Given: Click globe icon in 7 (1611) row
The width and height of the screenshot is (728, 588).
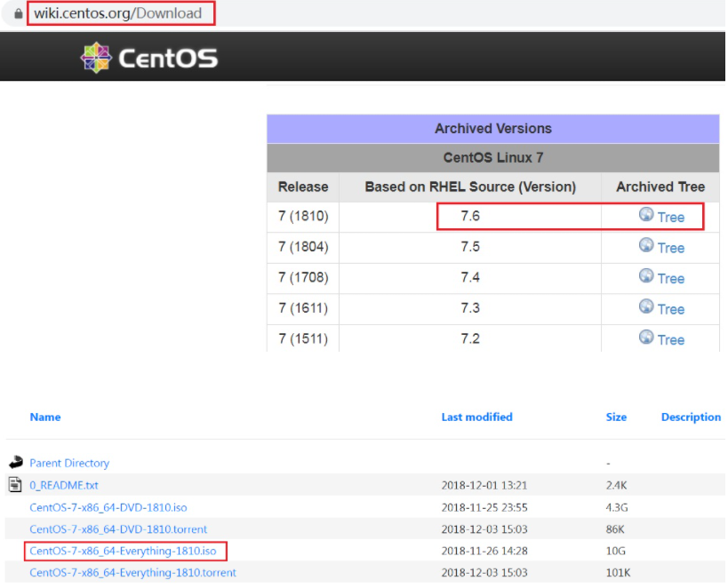Looking at the screenshot, I should tap(646, 306).
